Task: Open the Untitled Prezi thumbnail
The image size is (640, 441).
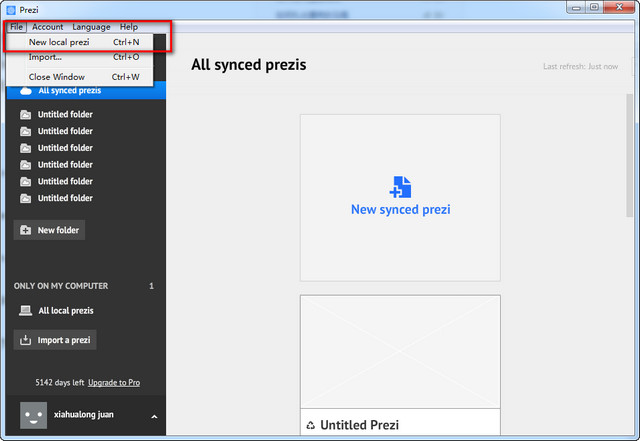Action: [400, 352]
